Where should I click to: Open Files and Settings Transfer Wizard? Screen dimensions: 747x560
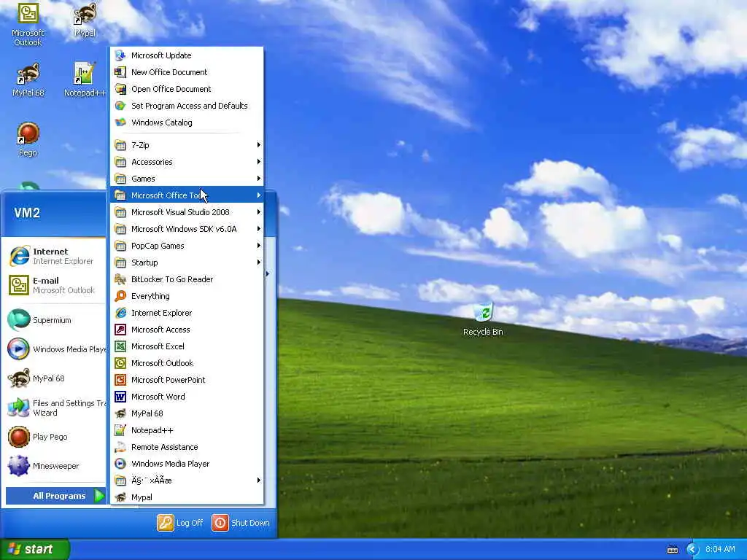pos(56,408)
